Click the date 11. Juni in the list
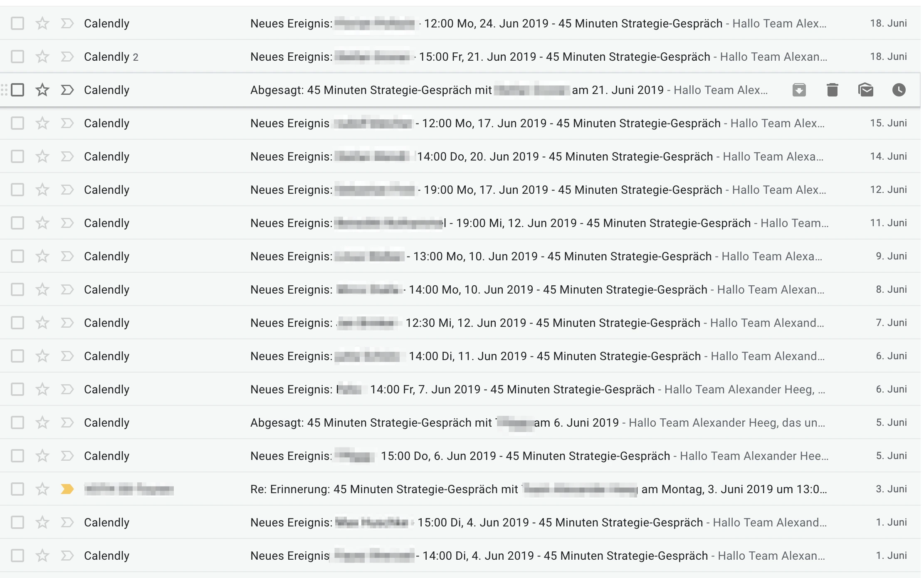Screen dimensions: 924x578 pos(888,223)
